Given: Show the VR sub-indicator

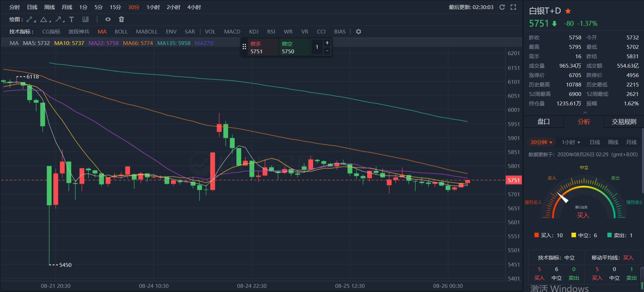Looking at the screenshot, I should point(305,31).
